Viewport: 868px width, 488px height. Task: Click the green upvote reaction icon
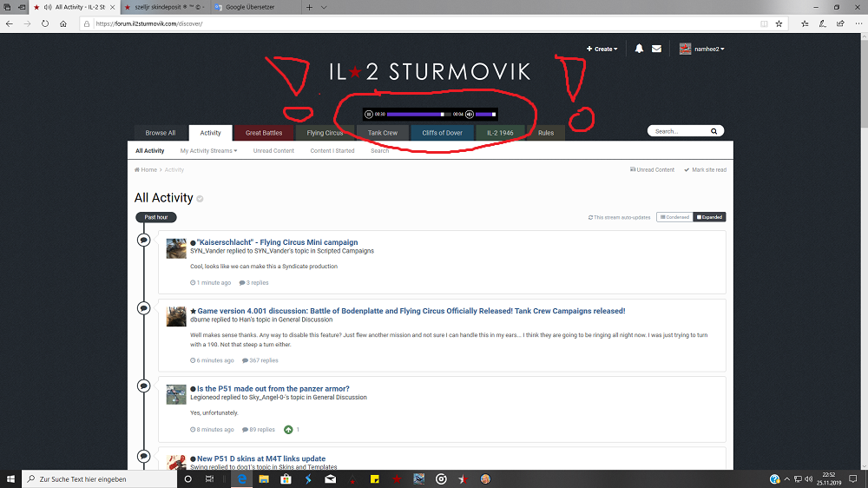point(288,430)
